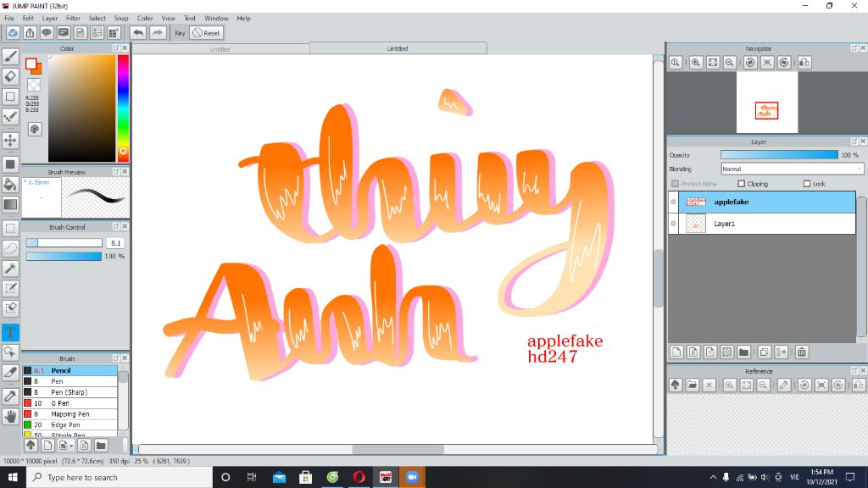Show hidden system tray icons
This screenshot has height=488, width=868.
(713, 477)
